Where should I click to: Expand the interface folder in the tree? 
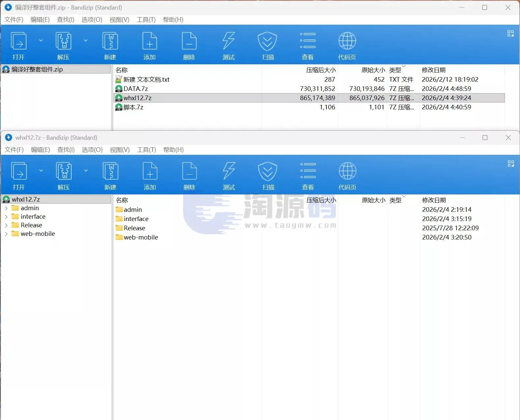6,217
